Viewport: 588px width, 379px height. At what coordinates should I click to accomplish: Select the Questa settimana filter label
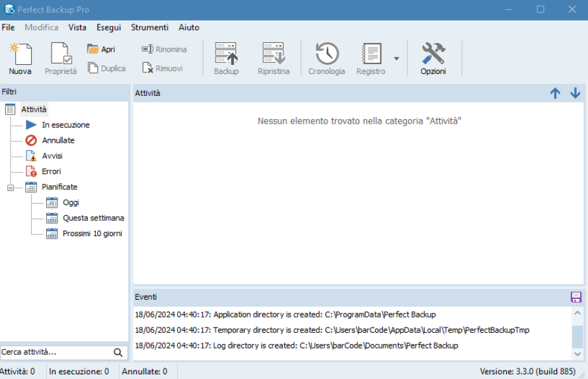coord(93,218)
